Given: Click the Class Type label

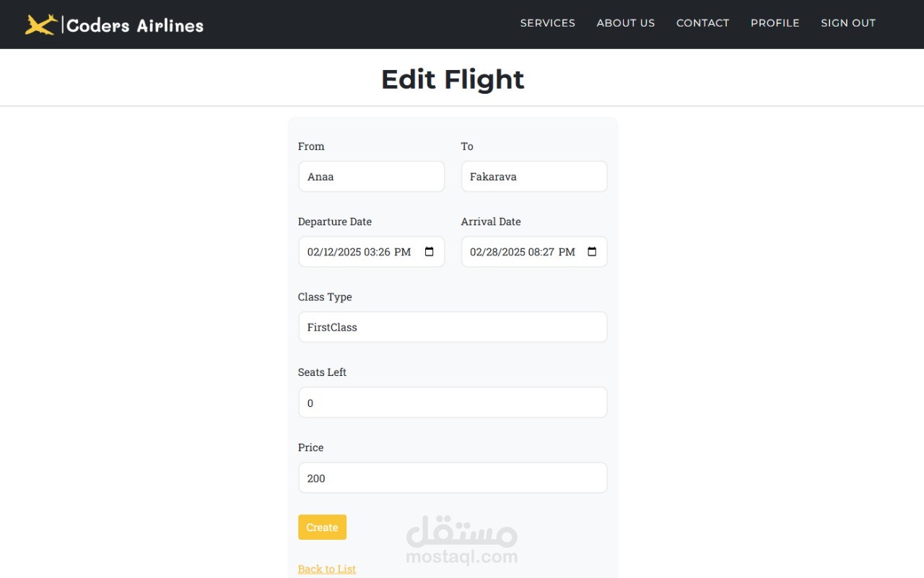Looking at the screenshot, I should click(325, 297).
